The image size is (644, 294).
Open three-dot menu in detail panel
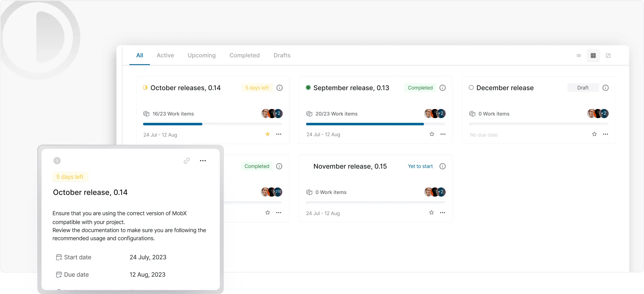(203, 161)
